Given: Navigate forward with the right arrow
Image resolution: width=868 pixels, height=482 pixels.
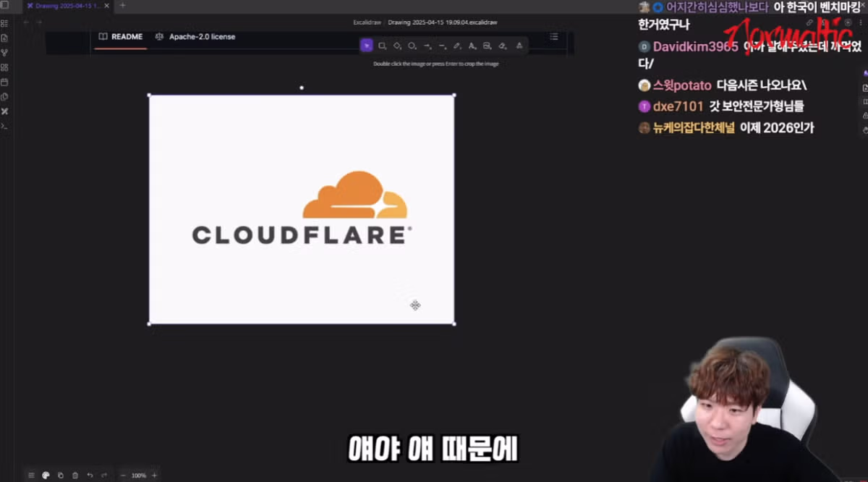Looking at the screenshot, I should 38,22.
